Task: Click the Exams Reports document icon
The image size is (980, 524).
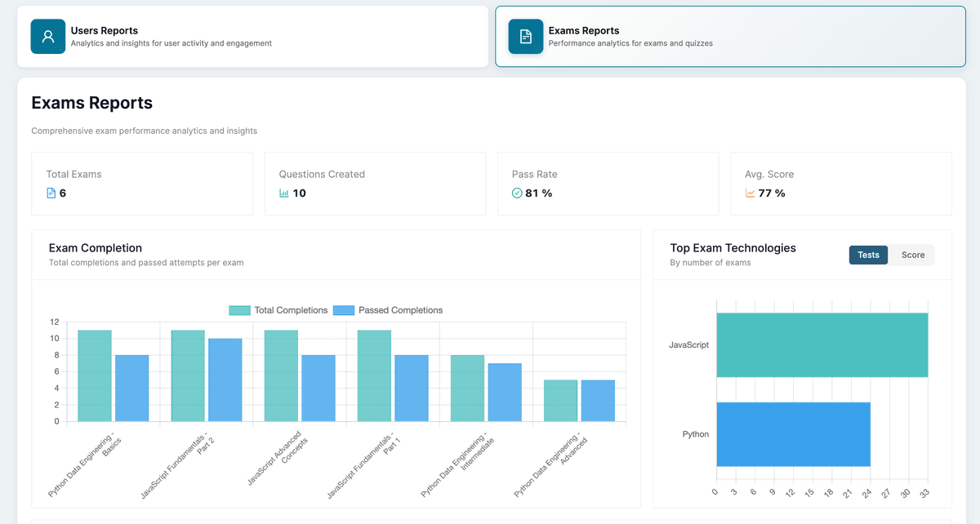Action: point(525,36)
